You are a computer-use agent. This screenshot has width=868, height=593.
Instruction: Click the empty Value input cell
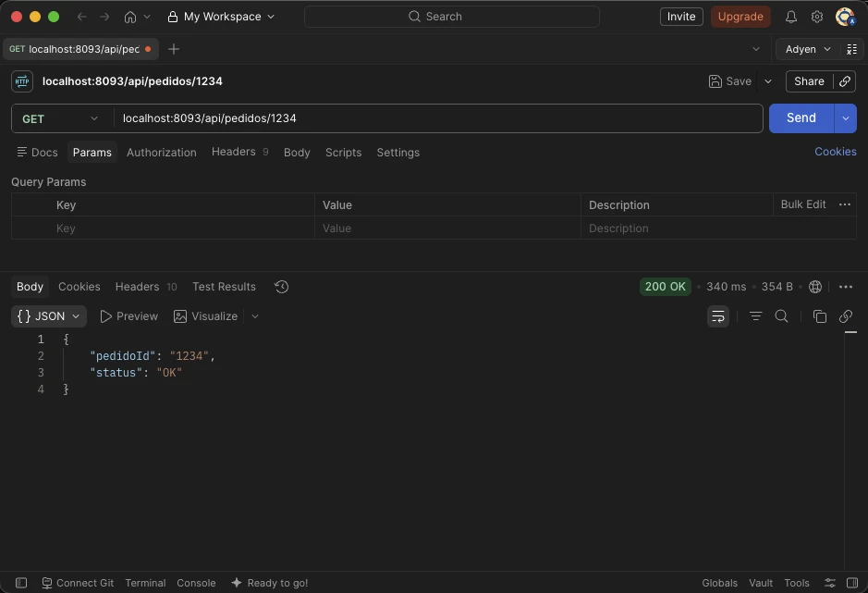coord(447,229)
